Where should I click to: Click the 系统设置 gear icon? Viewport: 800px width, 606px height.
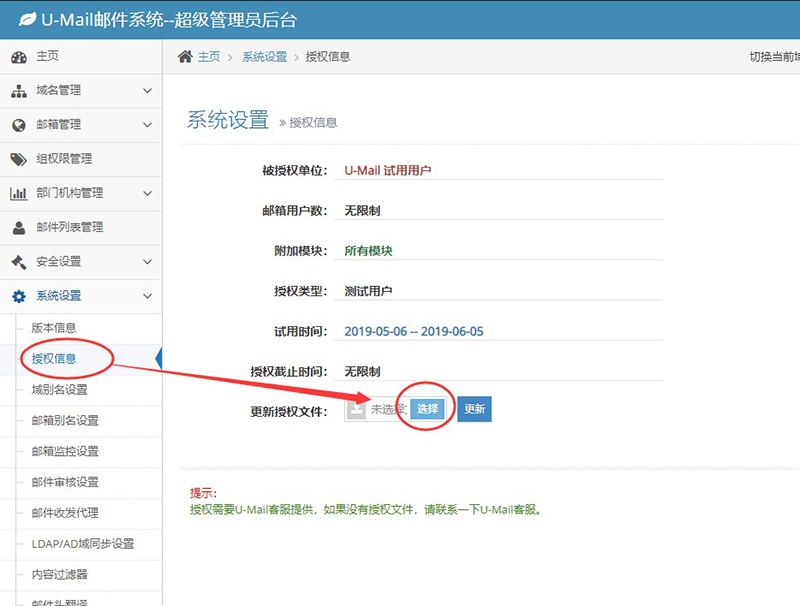pyautogui.click(x=18, y=296)
